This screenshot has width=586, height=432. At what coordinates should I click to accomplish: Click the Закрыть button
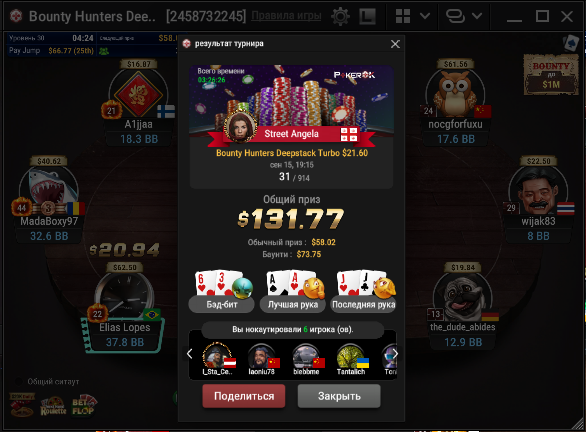tap(339, 396)
